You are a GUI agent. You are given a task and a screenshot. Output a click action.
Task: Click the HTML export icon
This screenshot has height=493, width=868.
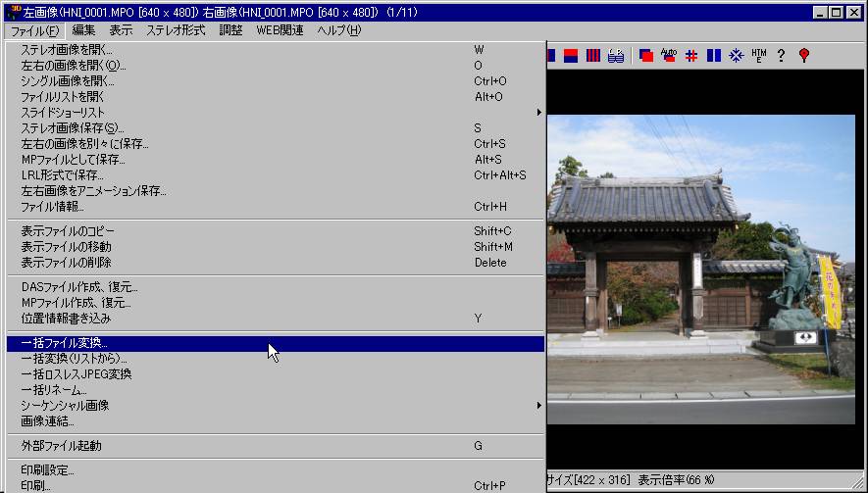[x=759, y=56]
